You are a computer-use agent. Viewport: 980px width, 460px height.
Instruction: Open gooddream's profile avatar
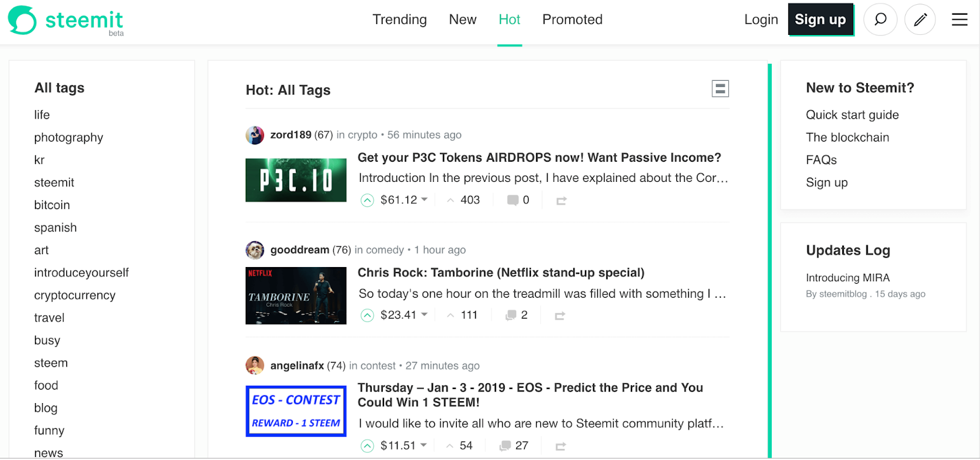click(255, 250)
